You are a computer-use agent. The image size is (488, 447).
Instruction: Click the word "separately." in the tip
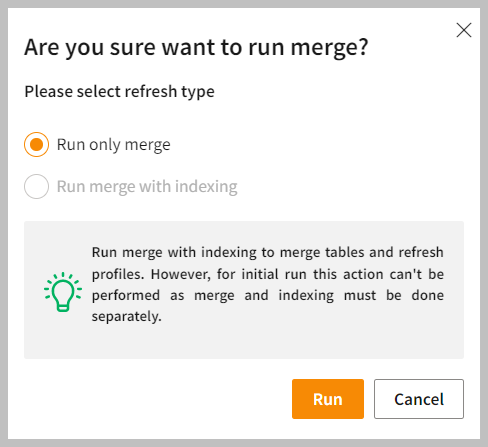pos(127,317)
